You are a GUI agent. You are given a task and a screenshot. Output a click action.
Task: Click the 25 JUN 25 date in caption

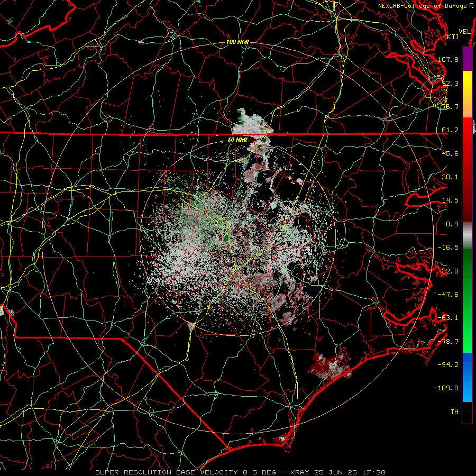pyautogui.click(x=336, y=472)
